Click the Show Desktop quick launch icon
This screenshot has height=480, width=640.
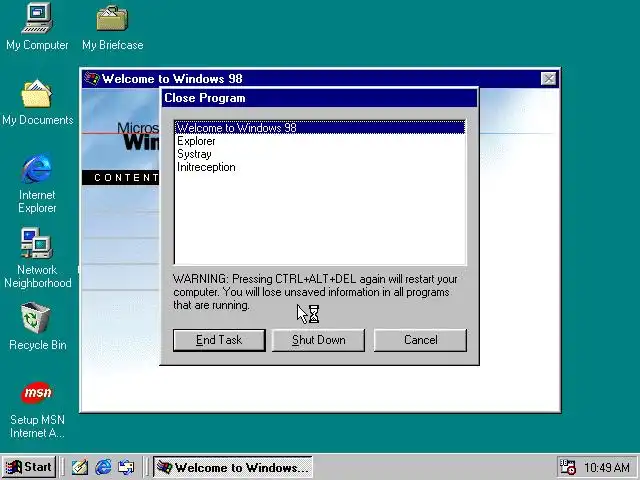[80, 467]
